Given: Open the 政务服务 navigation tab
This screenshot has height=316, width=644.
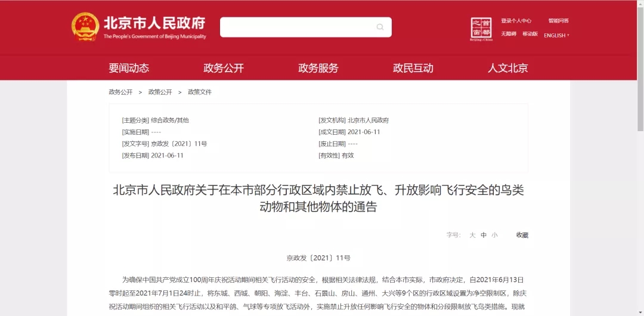Looking at the screenshot, I should click(x=318, y=68).
